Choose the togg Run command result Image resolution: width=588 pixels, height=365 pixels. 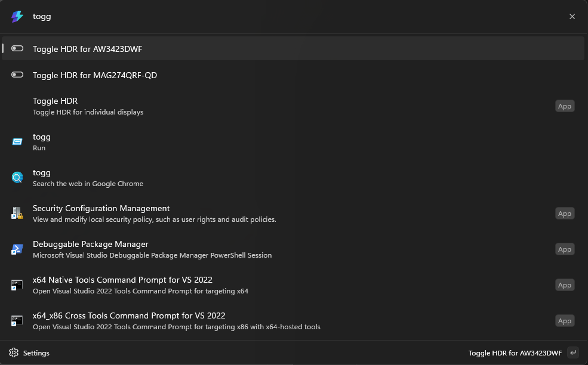tap(293, 142)
